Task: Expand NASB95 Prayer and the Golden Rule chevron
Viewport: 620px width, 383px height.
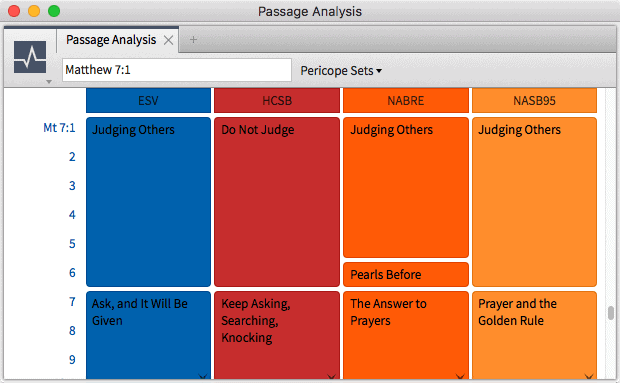Action: tap(589, 376)
